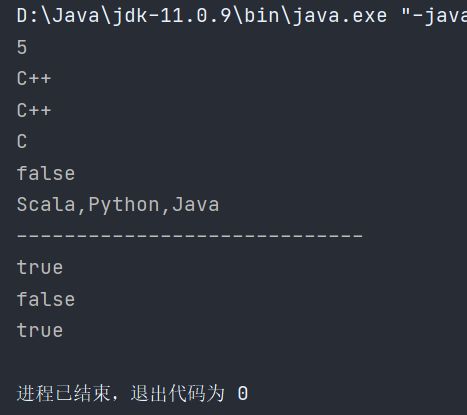
Task: Click the dashed separator line
Action: point(190,236)
